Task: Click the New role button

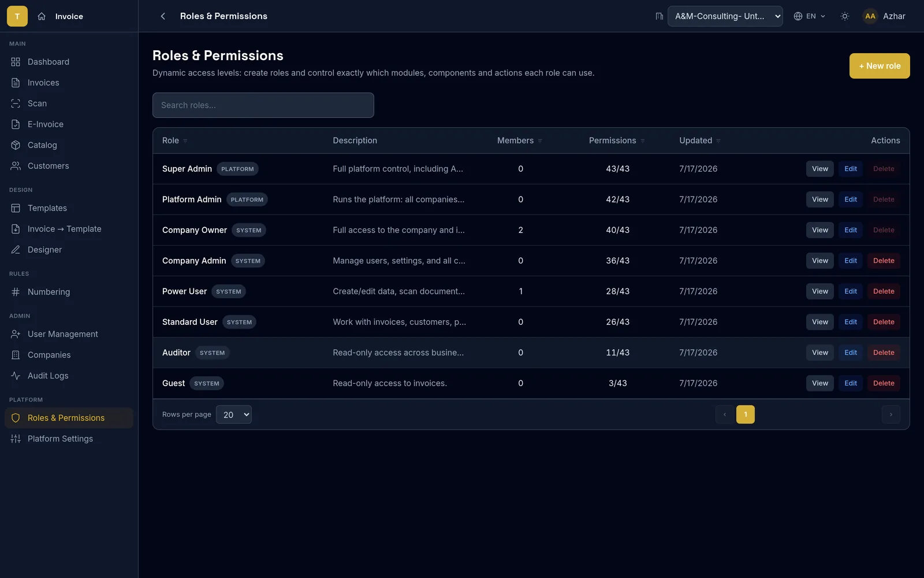Action: [x=880, y=66]
